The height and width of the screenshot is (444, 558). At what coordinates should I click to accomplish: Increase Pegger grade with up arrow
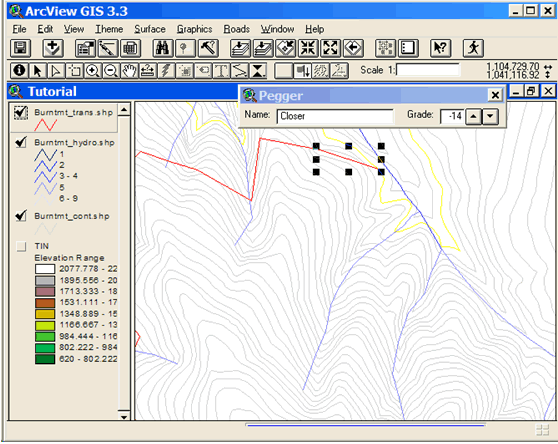[x=473, y=116]
